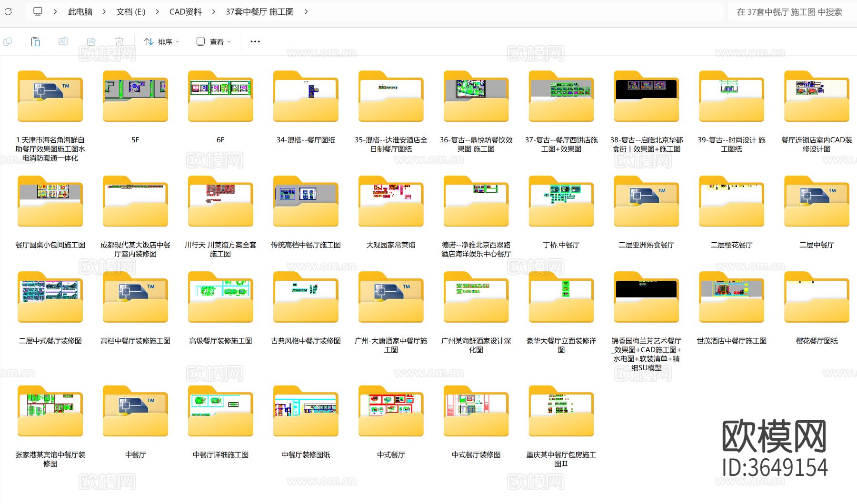Click the Share icon in toolbar
The image size is (857, 504).
pos(91,41)
